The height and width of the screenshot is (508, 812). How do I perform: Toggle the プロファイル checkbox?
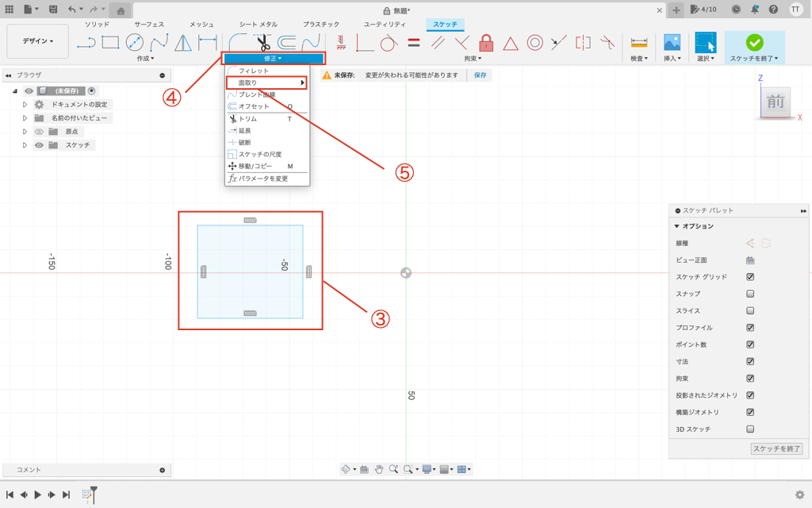pyautogui.click(x=750, y=328)
